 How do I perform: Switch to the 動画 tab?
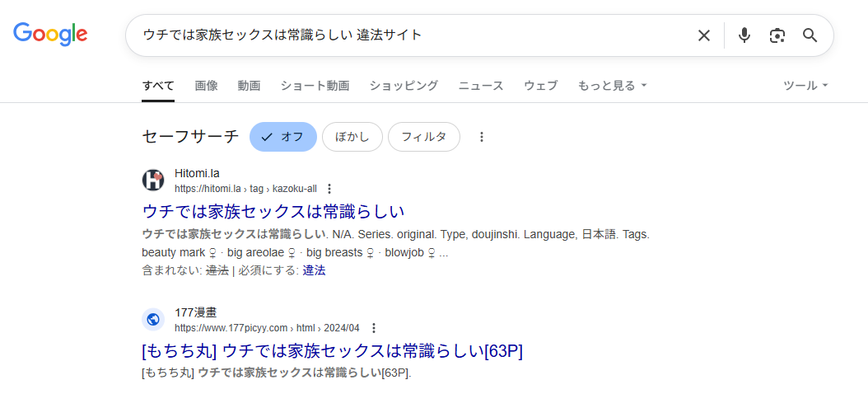249,86
